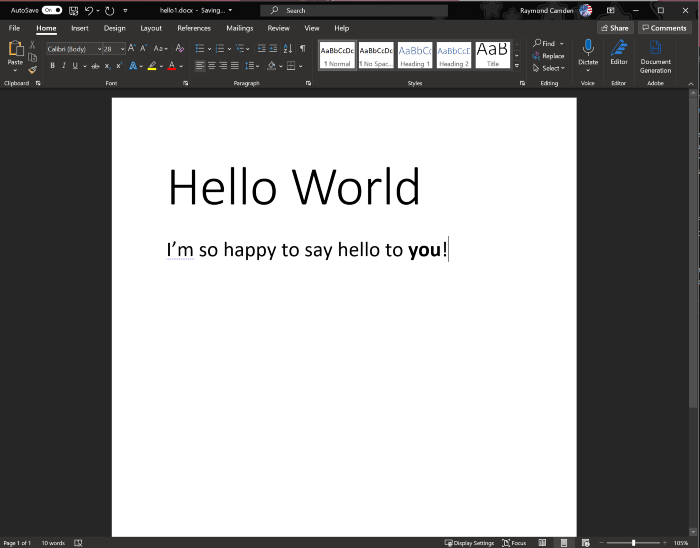This screenshot has width=700, height=548.
Task: Click the Share button
Action: 615,28
